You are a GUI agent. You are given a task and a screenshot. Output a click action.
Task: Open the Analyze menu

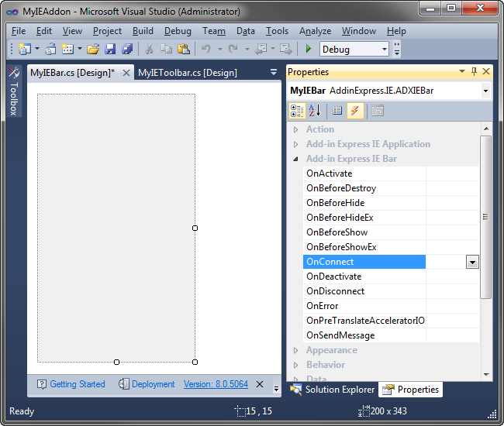coord(315,31)
